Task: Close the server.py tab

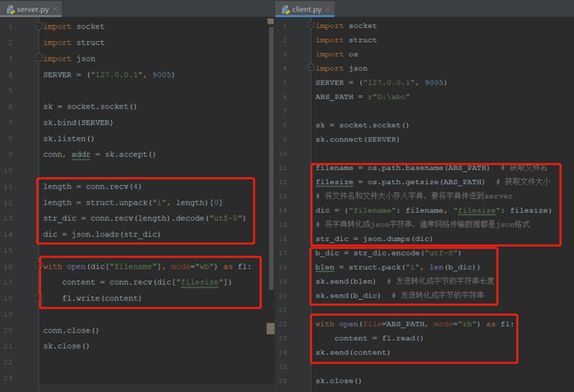Action: [55, 9]
